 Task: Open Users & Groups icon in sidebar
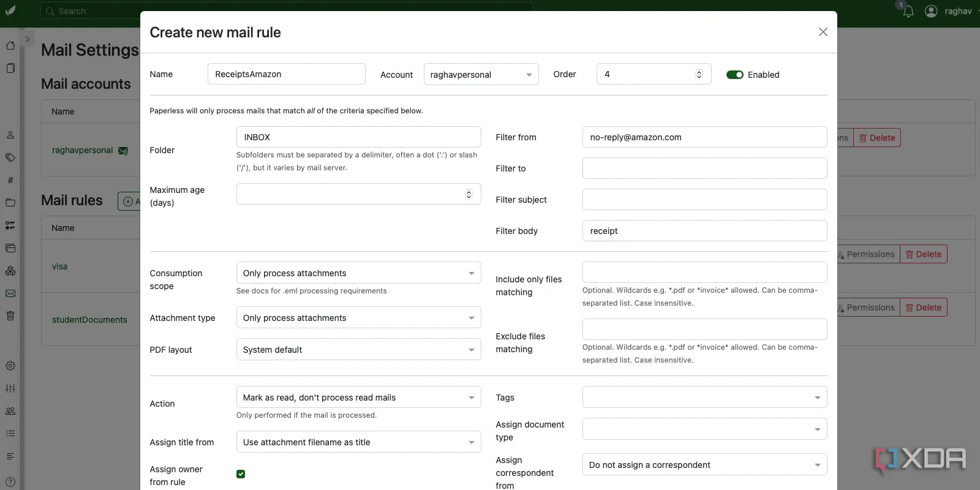click(x=10, y=411)
